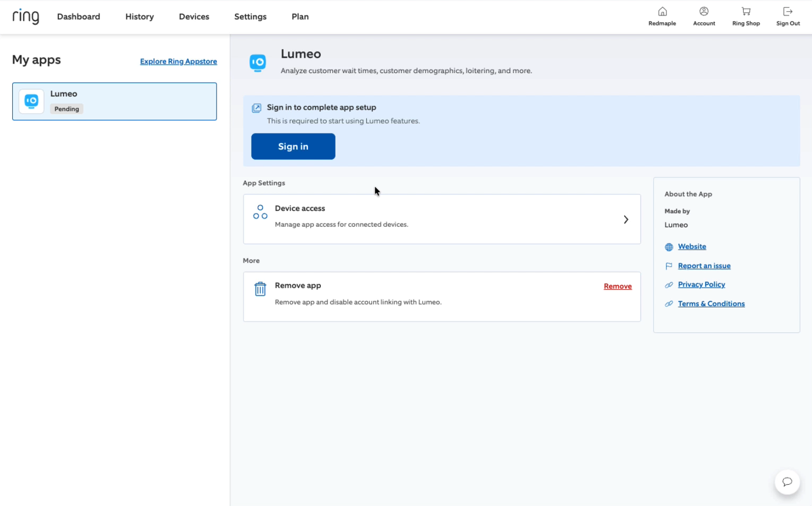Click the link icon beside Terms & Conditions
Viewport: 812px width, 506px height.
[669, 304]
